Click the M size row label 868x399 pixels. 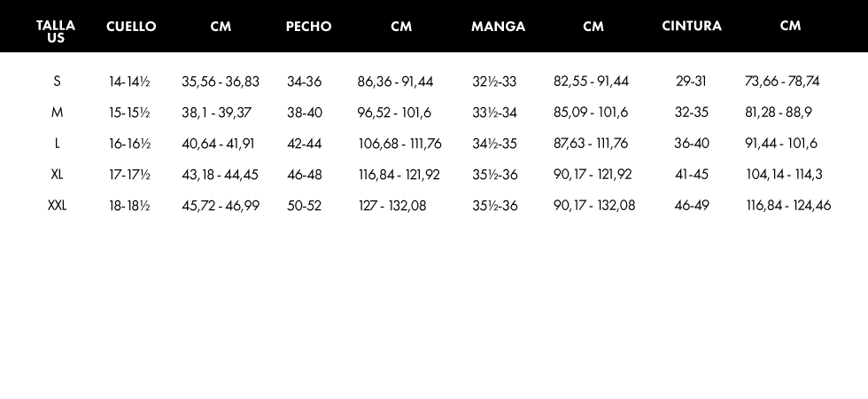[57, 113]
